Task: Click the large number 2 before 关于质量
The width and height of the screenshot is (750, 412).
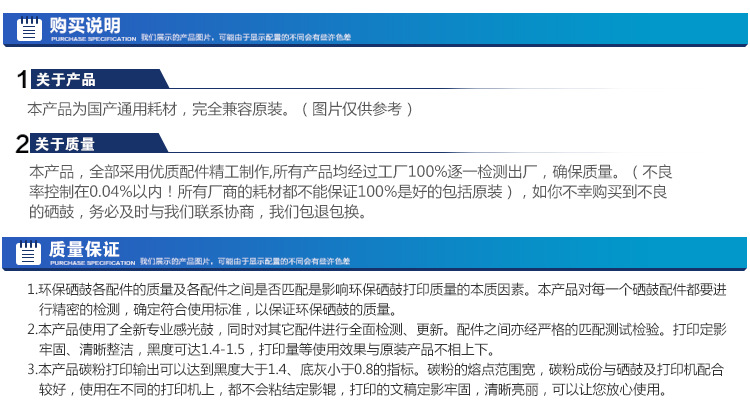Action: (21, 144)
